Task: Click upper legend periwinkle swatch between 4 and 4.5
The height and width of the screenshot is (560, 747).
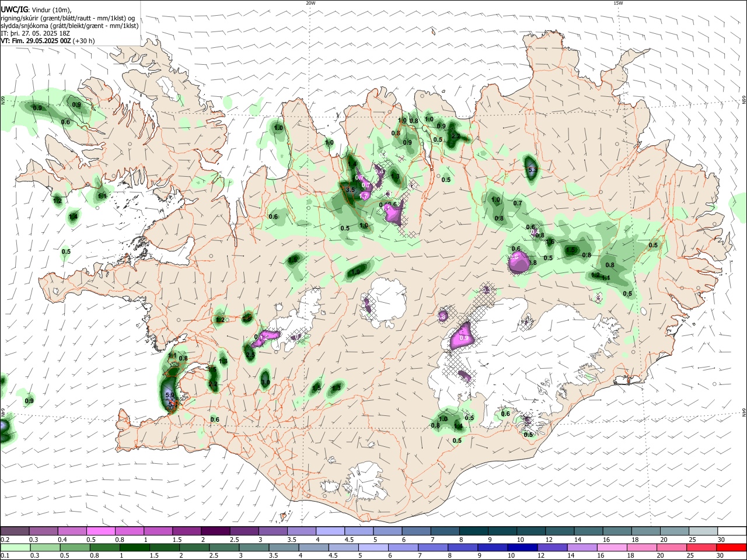Action: [x=330, y=531]
